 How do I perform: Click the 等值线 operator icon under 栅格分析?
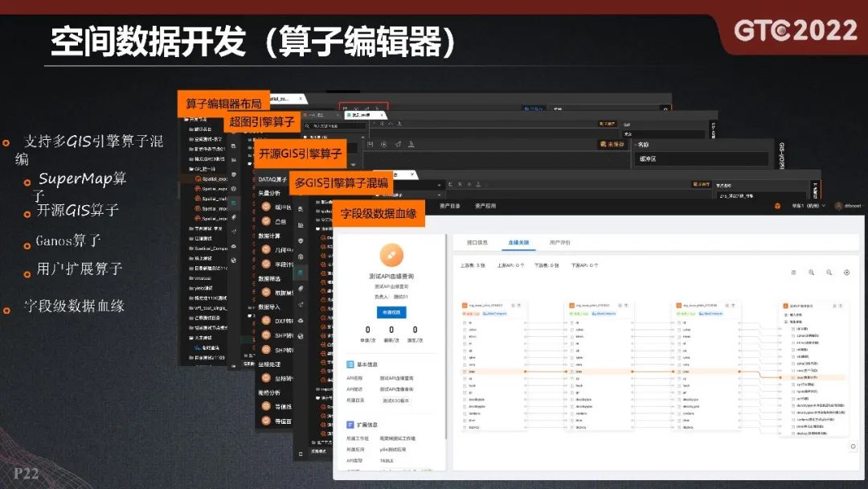point(266,406)
